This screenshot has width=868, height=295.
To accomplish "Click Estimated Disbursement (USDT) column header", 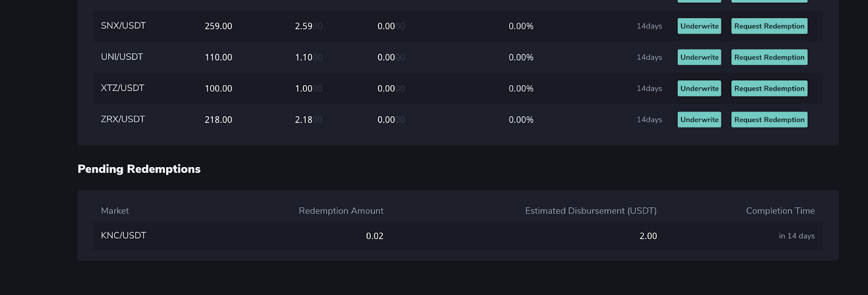I will [x=590, y=211].
